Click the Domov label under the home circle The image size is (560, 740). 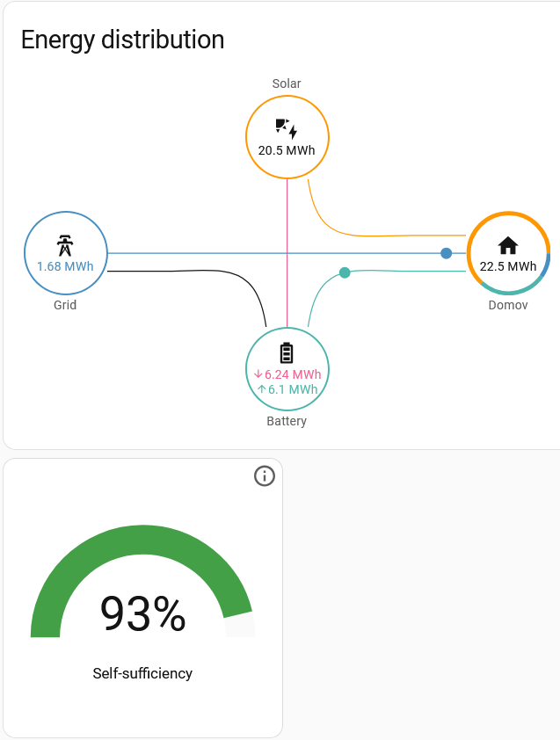[x=508, y=305]
